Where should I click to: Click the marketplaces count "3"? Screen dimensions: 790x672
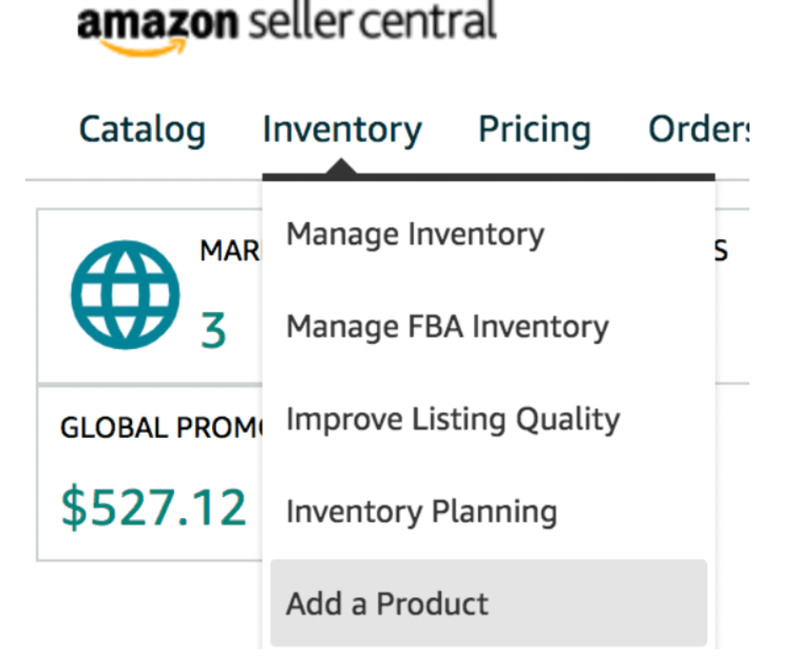[213, 330]
